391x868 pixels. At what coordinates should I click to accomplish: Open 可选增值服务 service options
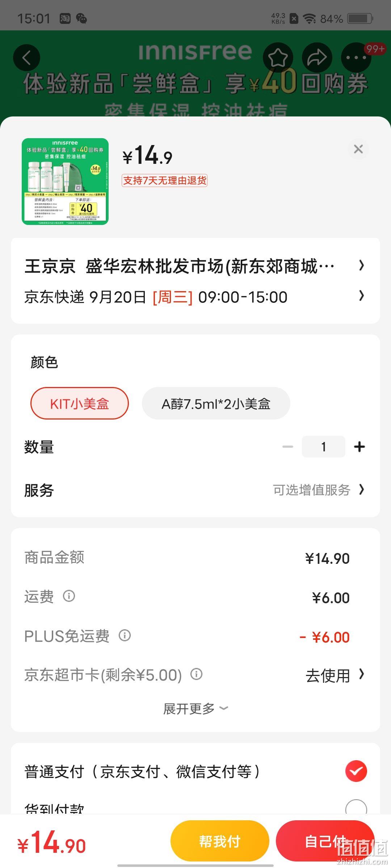coord(319,490)
